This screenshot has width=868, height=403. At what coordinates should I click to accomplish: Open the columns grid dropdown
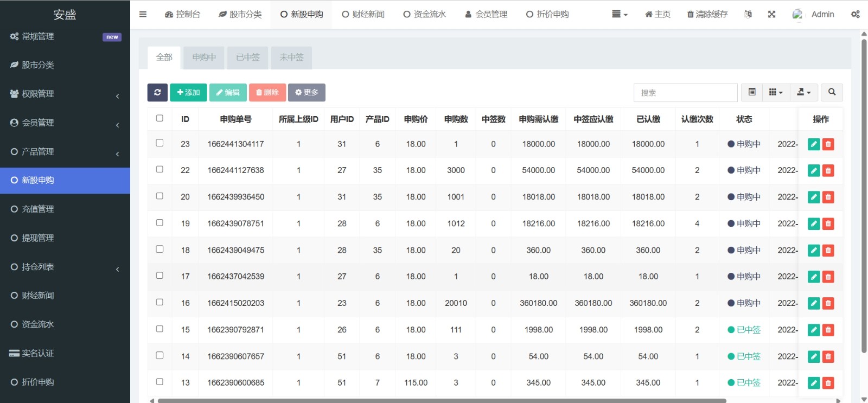(776, 93)
